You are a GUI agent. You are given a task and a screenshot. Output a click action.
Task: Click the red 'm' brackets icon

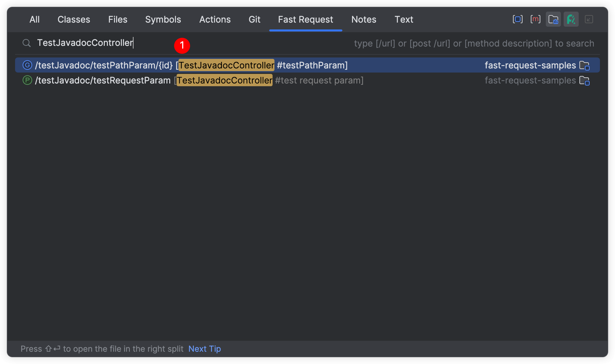pyautogui.click(x=535, y=19)
